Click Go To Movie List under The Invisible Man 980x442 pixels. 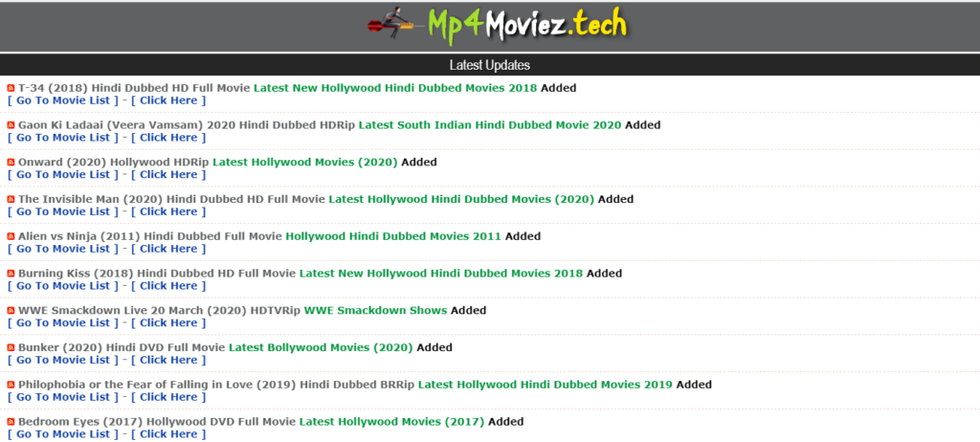[x=62, y=212]
